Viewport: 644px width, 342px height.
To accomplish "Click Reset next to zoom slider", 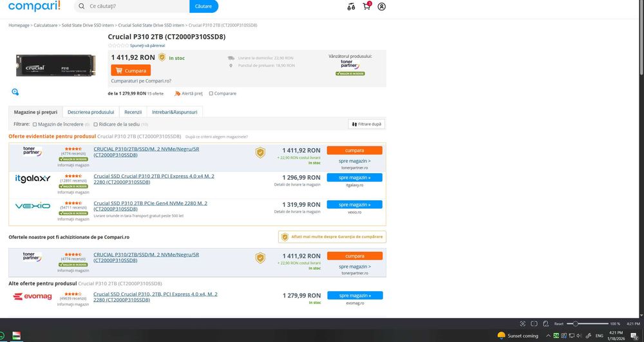I will pos(558,324).
